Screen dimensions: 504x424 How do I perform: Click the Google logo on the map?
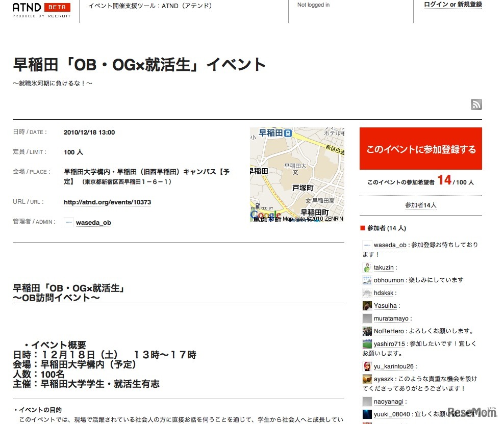point(265,215)
